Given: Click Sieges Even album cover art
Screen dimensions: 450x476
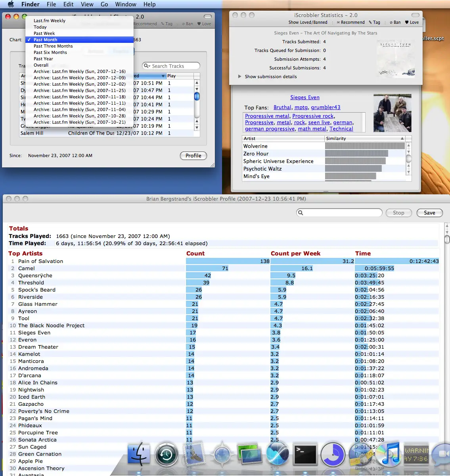Looking at the screenshot, I should pos(397,58).
